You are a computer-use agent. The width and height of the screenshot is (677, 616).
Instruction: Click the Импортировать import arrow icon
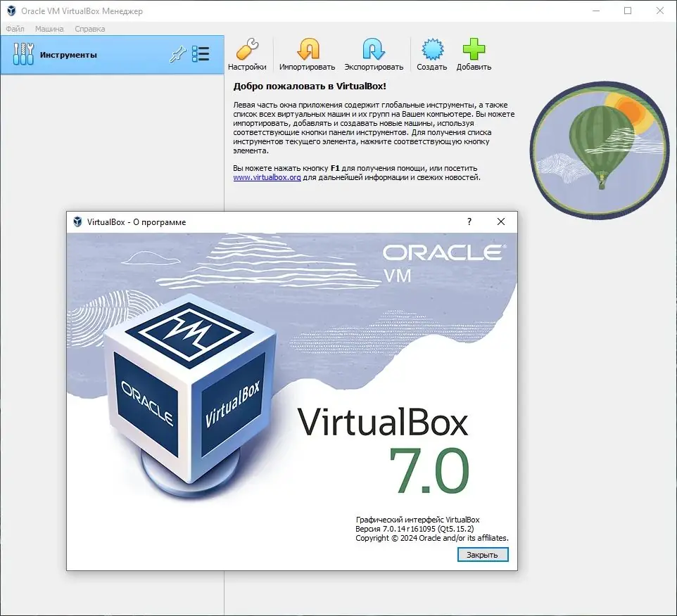(308, 50)
